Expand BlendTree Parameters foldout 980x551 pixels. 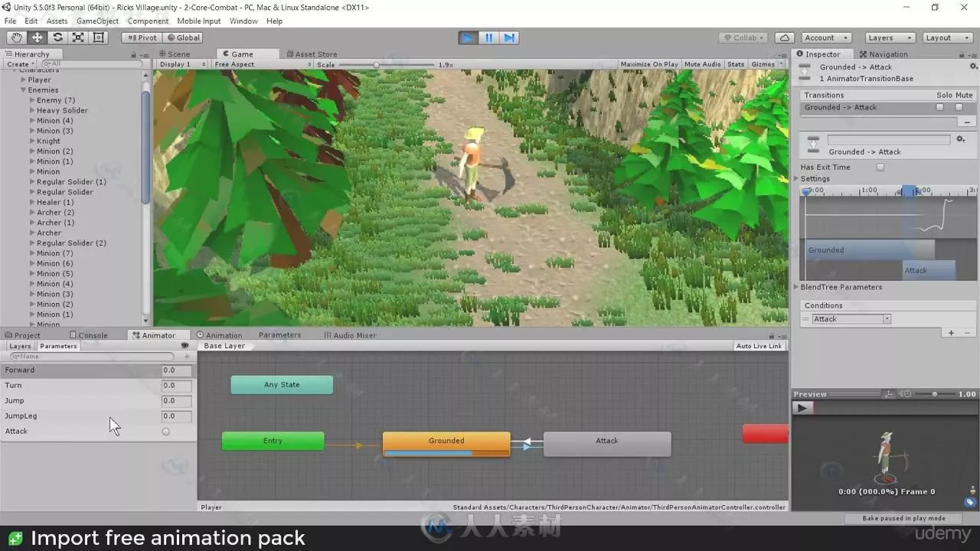click(x=797, y=287)
